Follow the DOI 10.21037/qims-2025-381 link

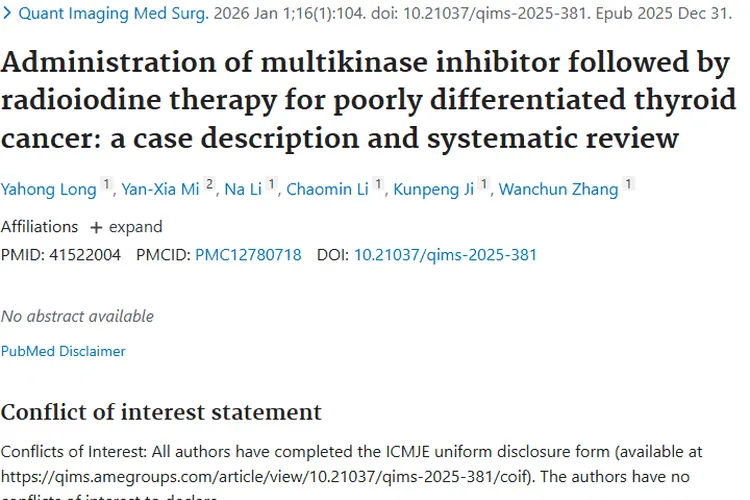pyautogui.click(x=445, y=255)
